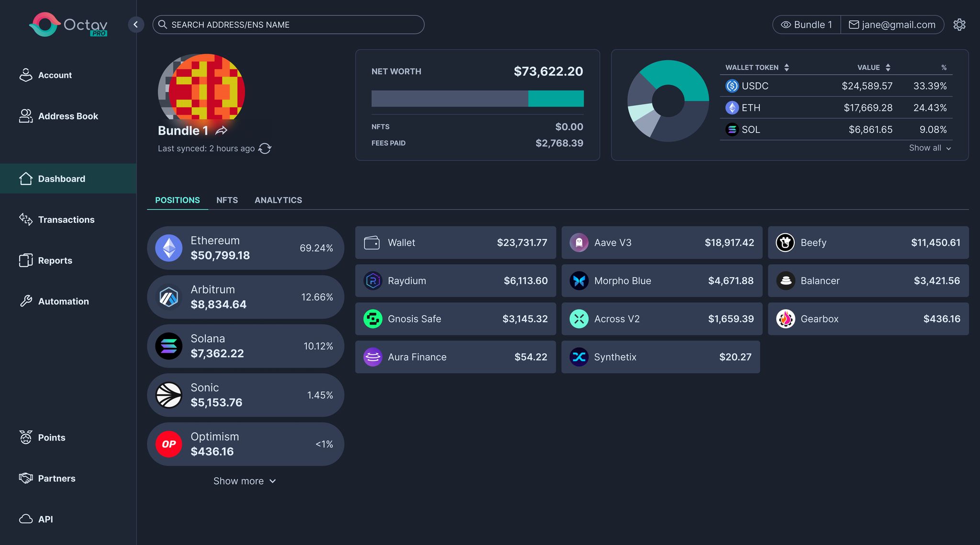The height and width of the screenshot is (545, 980).
Task: Click the USDC value $24,589.57
Action: click(867, 86)
